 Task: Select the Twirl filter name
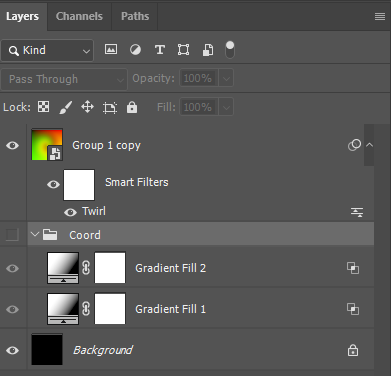point(94,211)
